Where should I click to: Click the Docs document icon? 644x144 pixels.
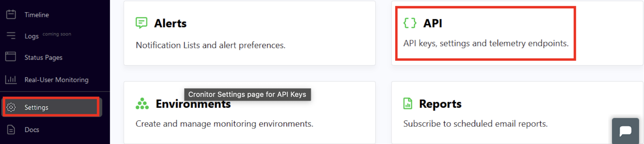[11, 130]
